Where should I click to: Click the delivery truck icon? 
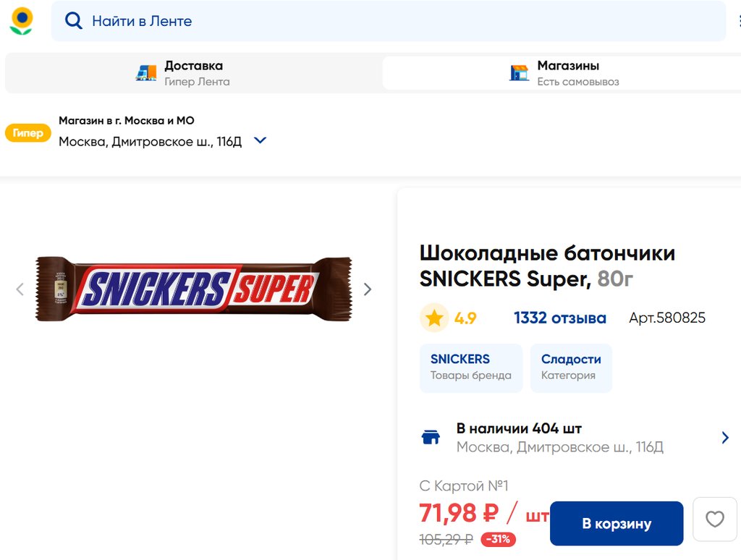pyautogui.click(x=146, y=73)
